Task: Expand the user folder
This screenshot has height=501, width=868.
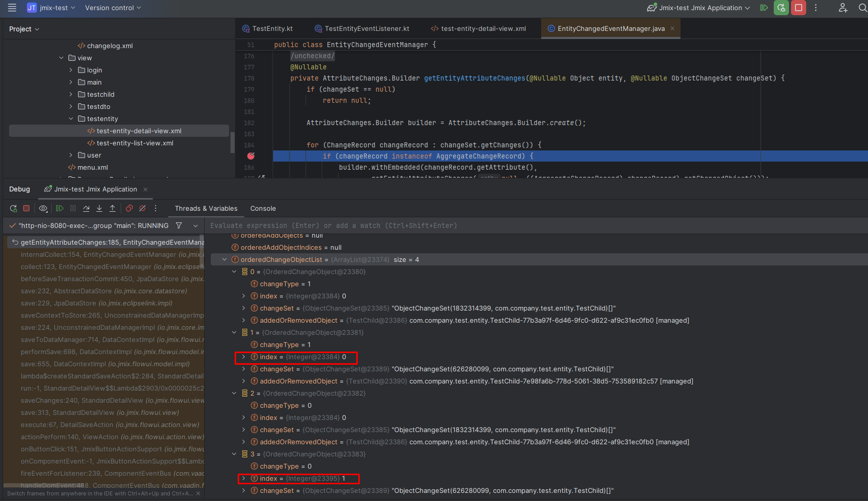Action: coord(71,155)
